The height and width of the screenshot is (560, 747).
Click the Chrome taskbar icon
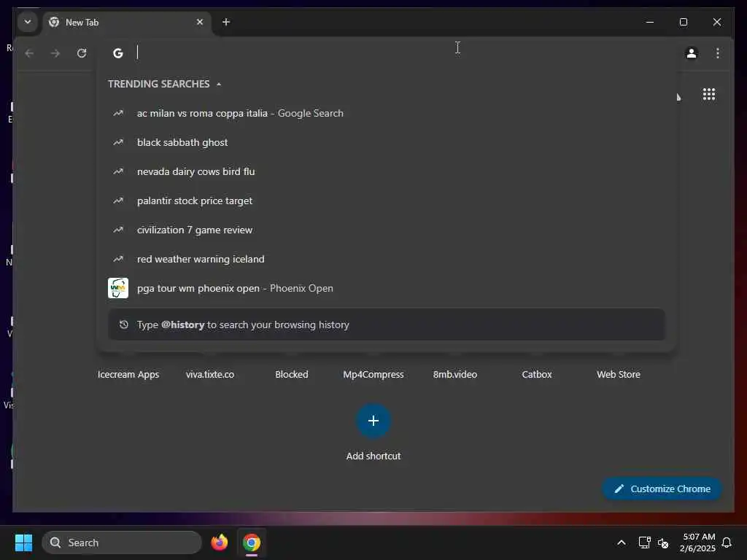[x=252, y=542]
